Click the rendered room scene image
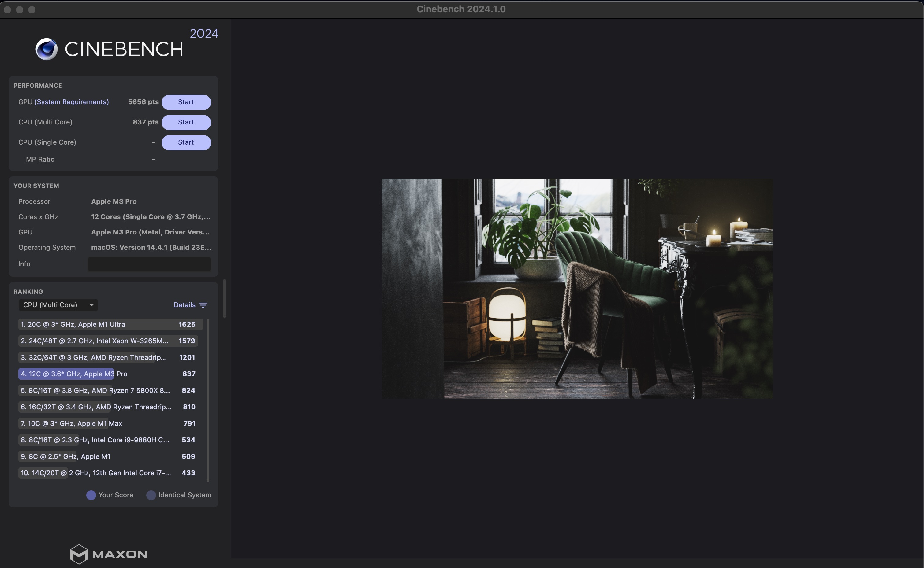 577,288
